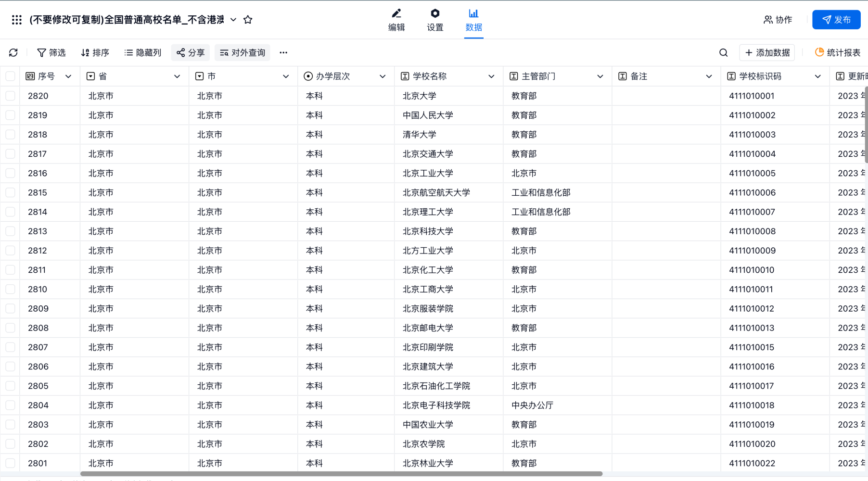Screen dimensions: 868x481
Task: Click the 学校标识码 text-type column icon
Action: click(731, 76)
